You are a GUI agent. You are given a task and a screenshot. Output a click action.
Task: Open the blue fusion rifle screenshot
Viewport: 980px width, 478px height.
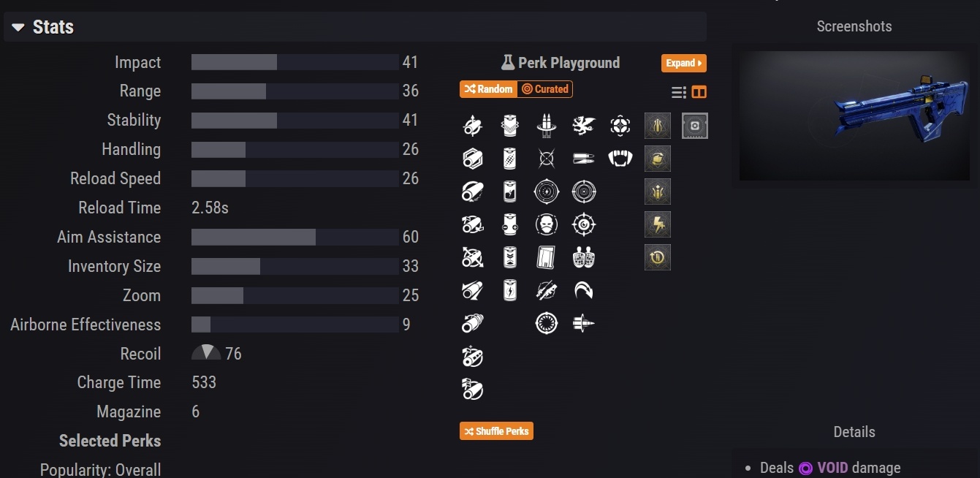854,115
